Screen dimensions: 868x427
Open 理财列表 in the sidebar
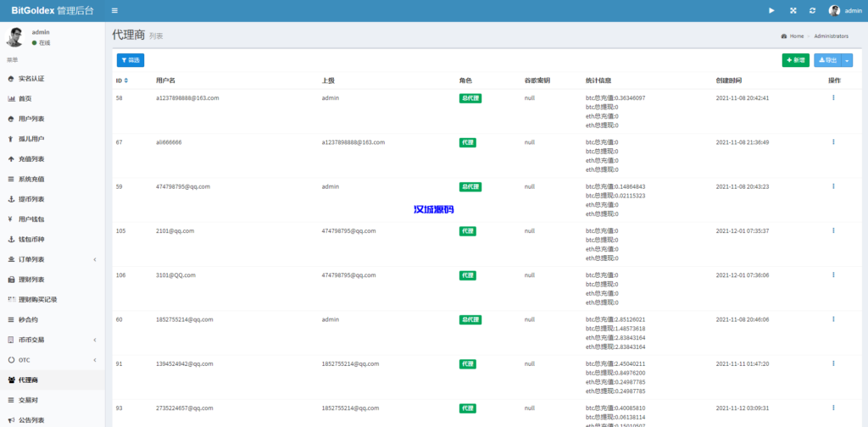(x=52, y=280)
